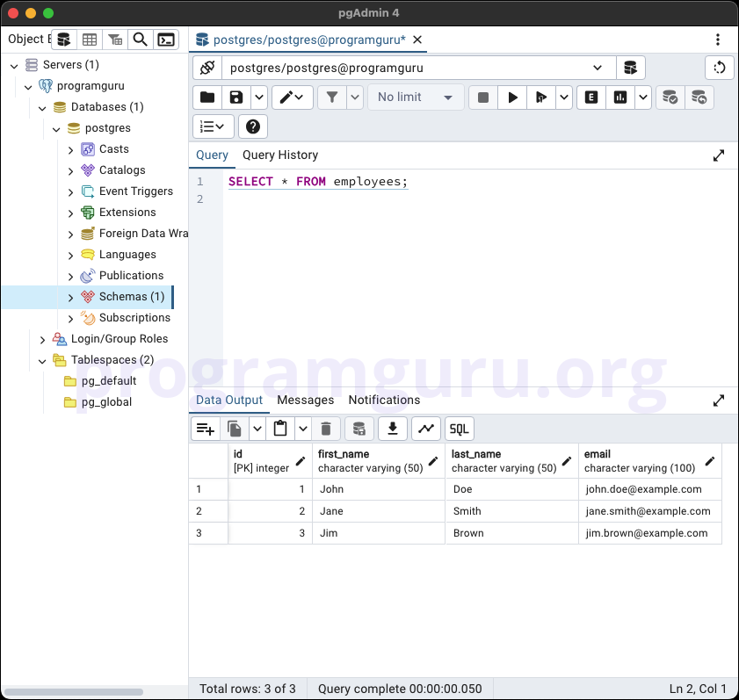This screenshot has width=739, height=700.
Task: Add a new row to the data grid
Action: coord(204,429)
